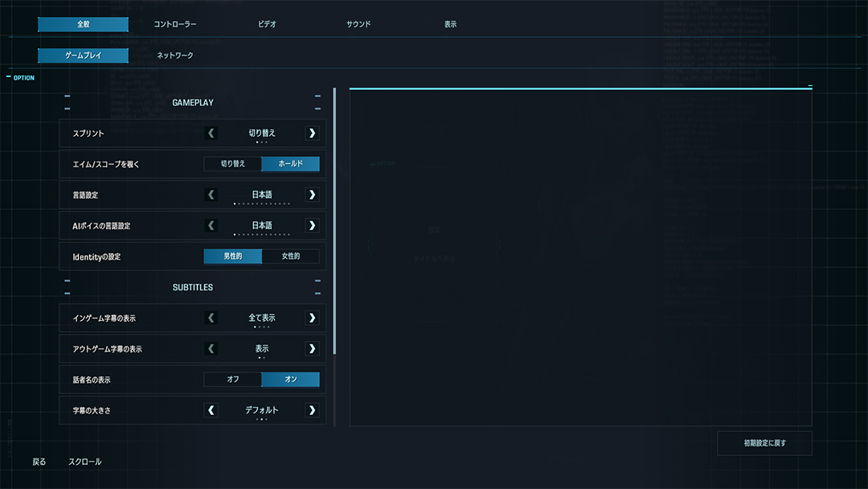868x489 pixels.
Task: Click right arrow for スプリント setting
Action: click(312, 133)
